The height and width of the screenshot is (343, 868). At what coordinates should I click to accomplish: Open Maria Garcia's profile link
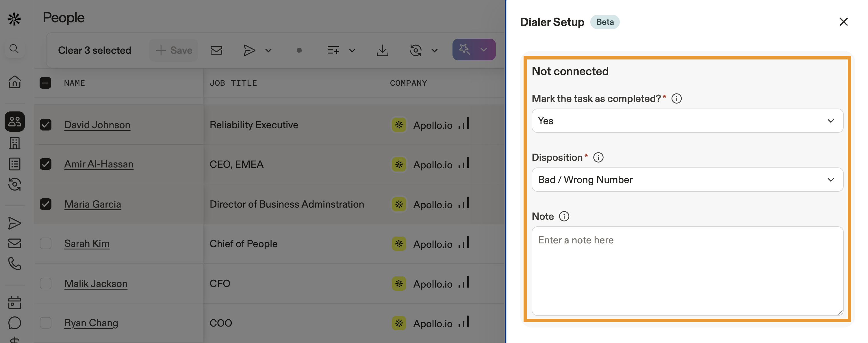pyautogui.click(x=93, y=204)
